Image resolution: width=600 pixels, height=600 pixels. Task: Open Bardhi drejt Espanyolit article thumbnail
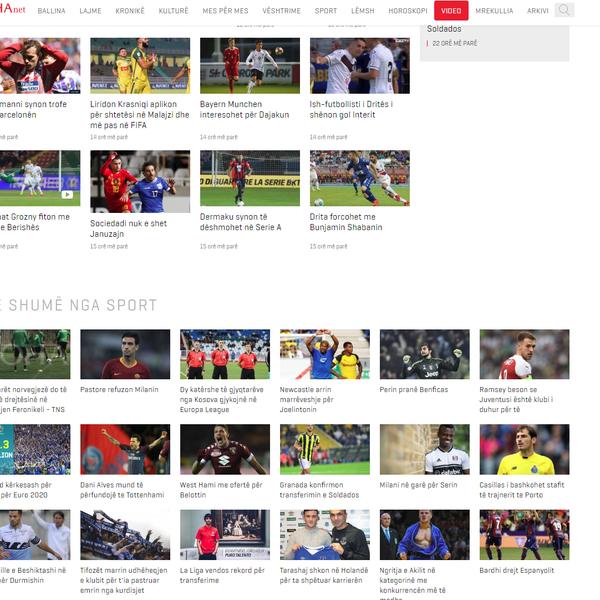[x=524, y=534]
